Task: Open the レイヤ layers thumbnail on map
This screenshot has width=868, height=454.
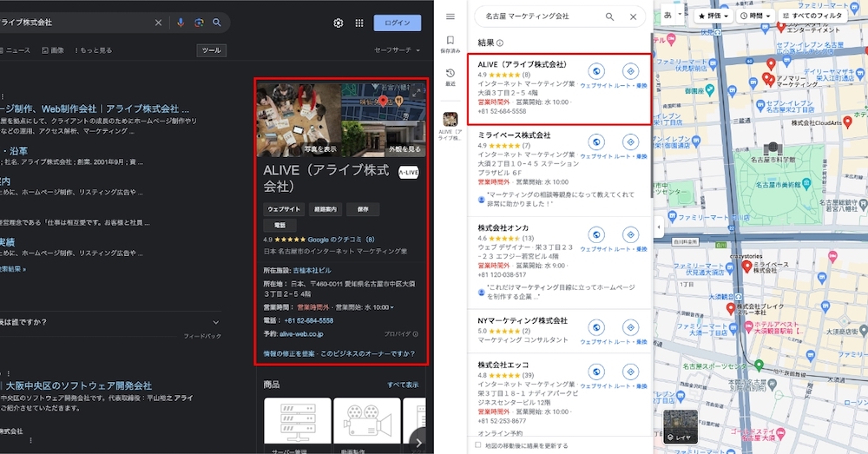Action: pyautogui.click(x=681, y=426)
